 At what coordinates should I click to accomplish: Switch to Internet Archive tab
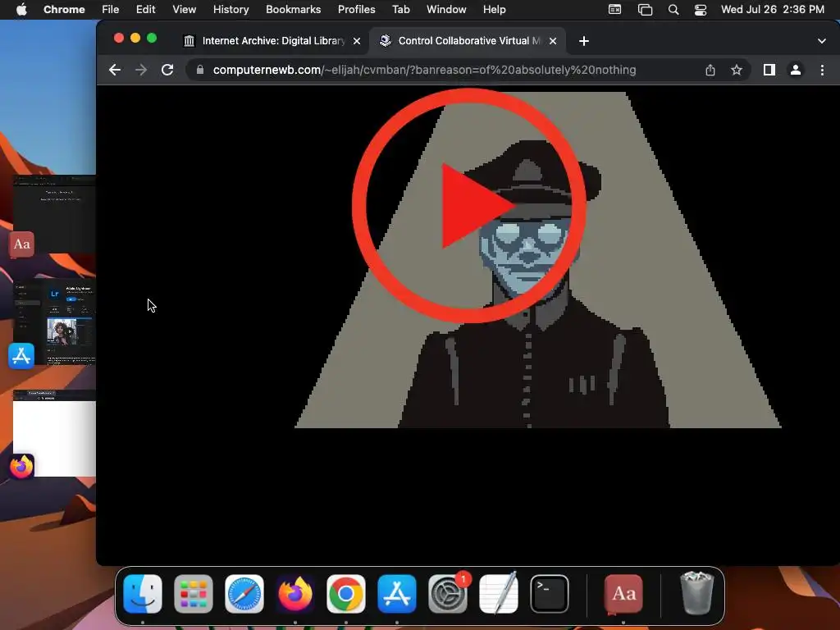[x=272, y=41]
